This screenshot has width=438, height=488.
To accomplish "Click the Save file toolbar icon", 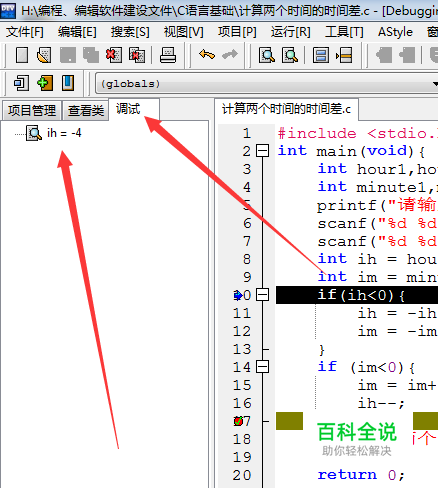I will (x=68, y=55).
